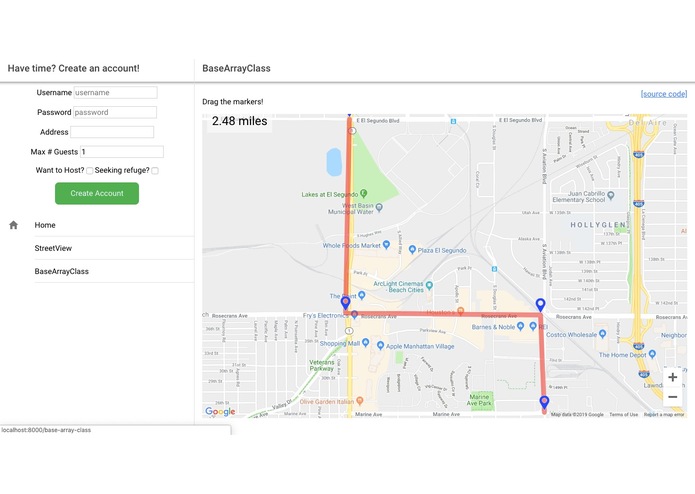Open Whole Foods Market place pin
Image resolution: width=695 pixels, height=494 pixels.
pos(386,245)
